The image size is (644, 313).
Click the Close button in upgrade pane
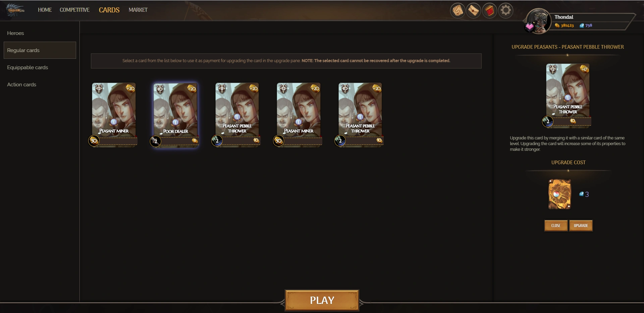pos(556,226)
